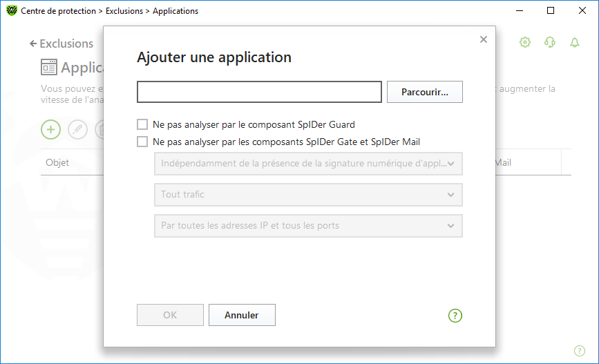Click the edit pencil icon
This screenshot has height=364, width=599.
77,129
